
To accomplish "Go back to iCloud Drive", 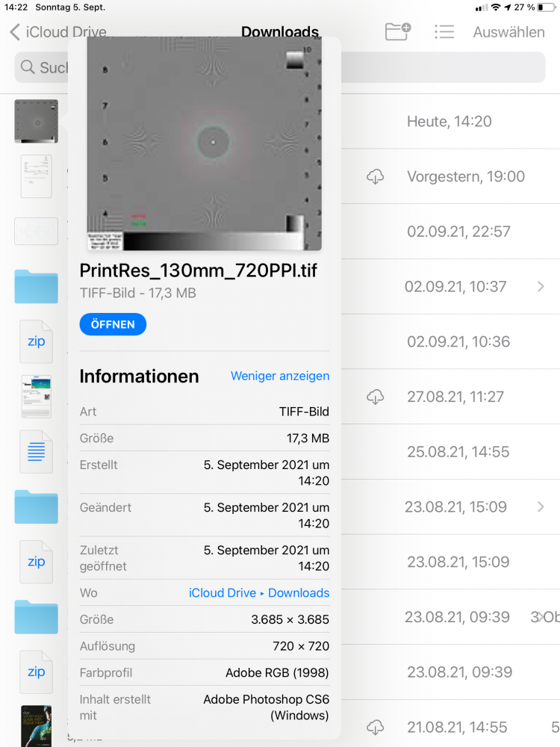I will [58, 32].
